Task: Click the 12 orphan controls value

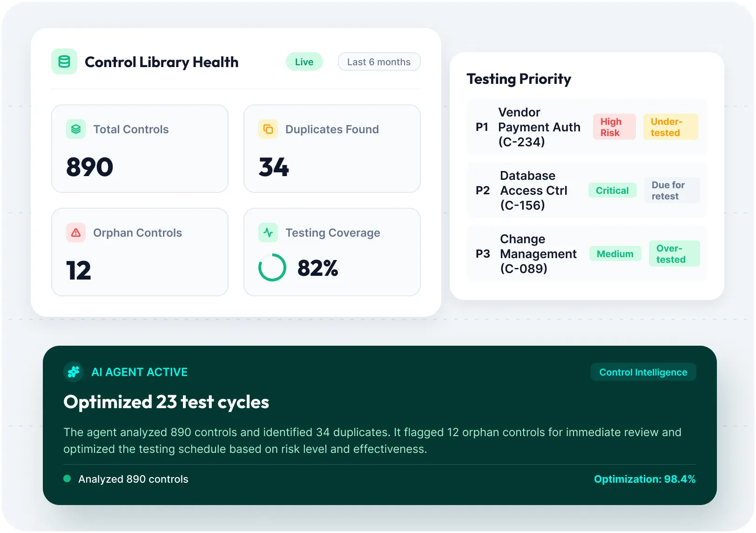Action: point(79,270)
